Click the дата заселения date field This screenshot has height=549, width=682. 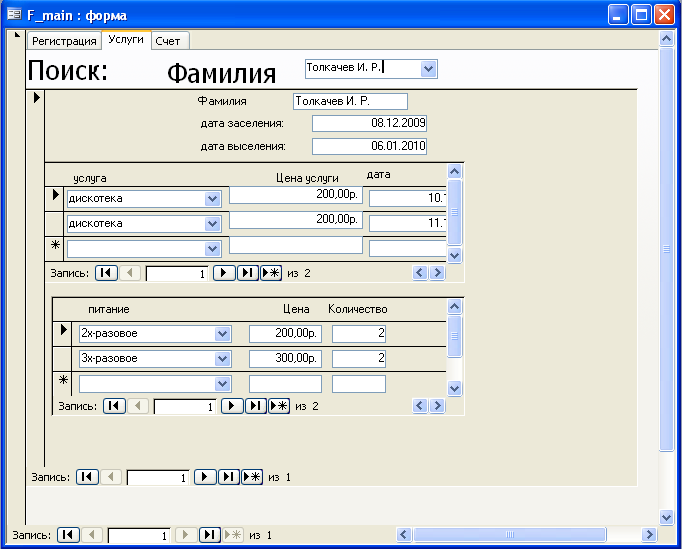(369, 123)
